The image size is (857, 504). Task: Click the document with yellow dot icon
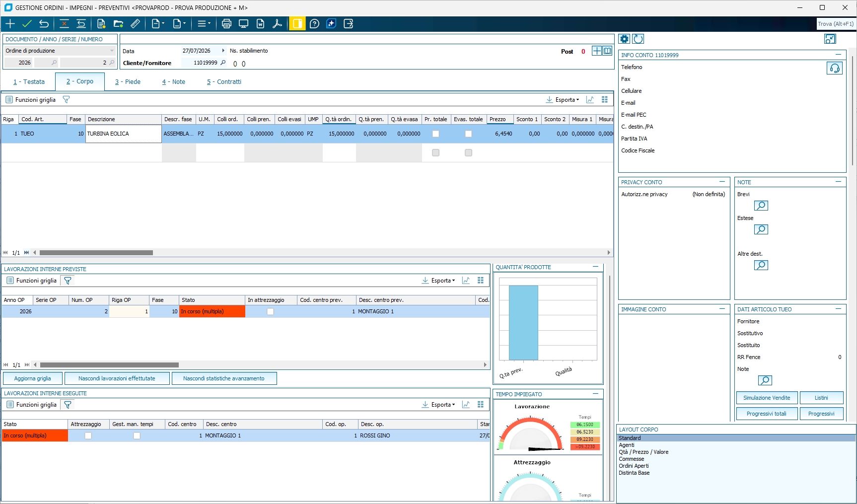click(x=101, y=24)
